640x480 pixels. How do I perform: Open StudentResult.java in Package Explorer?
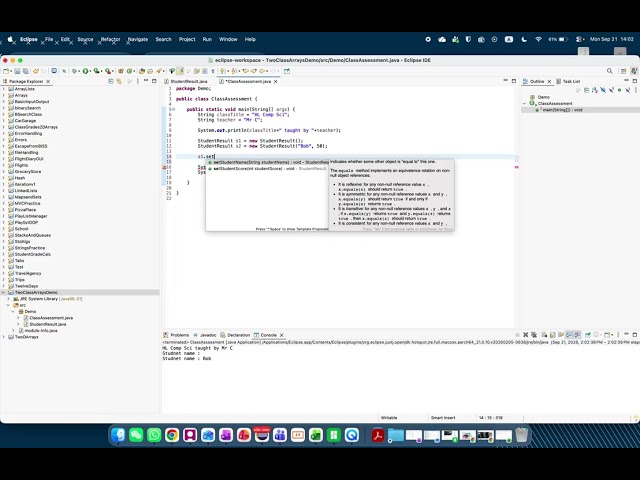(48, 324)
